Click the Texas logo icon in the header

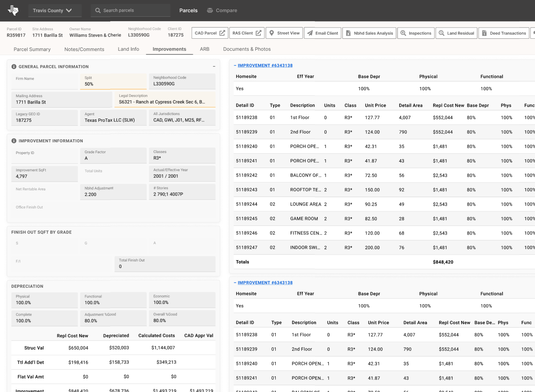(13, 10)
